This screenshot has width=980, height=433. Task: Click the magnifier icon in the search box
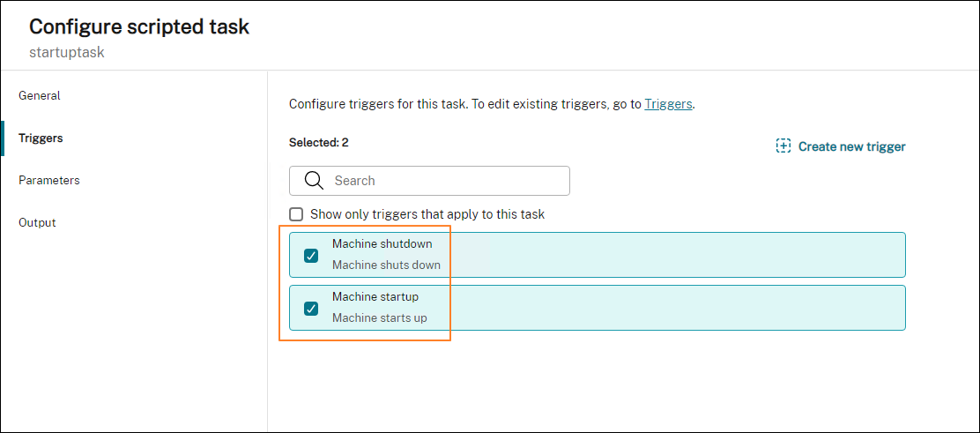(x=314, y=181)
